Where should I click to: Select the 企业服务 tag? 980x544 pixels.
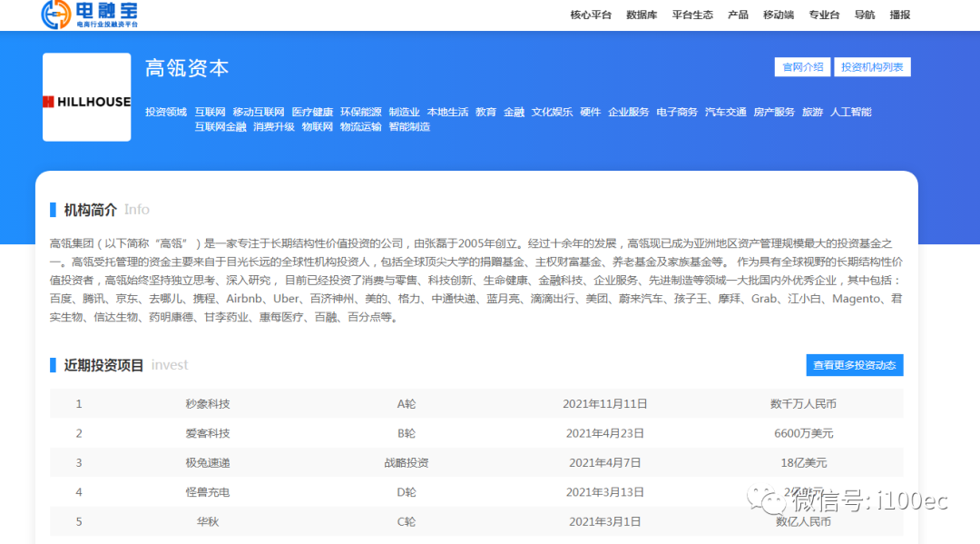click(628, 112)
